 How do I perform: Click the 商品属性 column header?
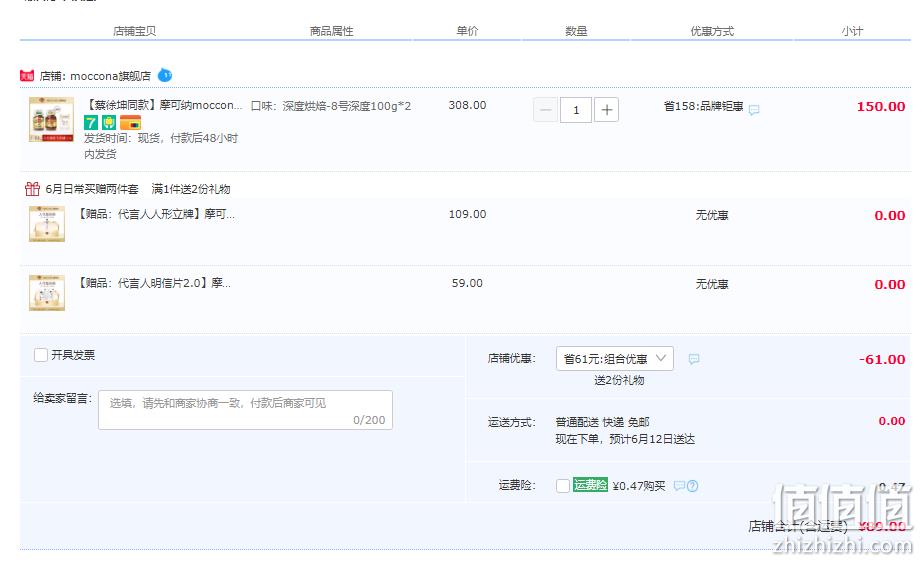tap(332, 31)
